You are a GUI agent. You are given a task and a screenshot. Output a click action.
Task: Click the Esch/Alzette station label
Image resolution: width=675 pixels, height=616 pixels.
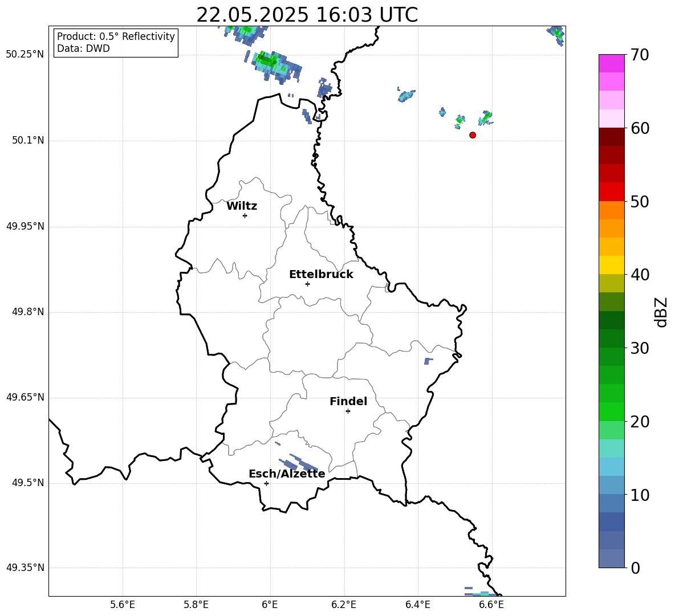point(287,474)
